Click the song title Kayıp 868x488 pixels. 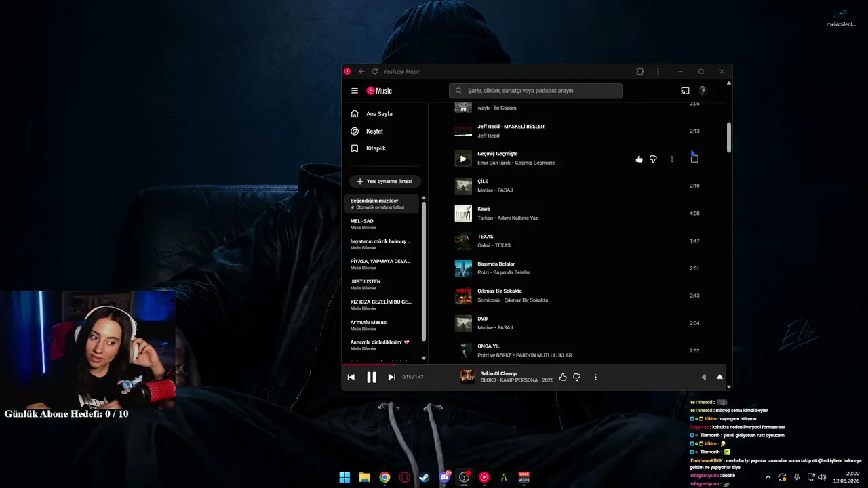pyautogui.click(x=484, y=209)
